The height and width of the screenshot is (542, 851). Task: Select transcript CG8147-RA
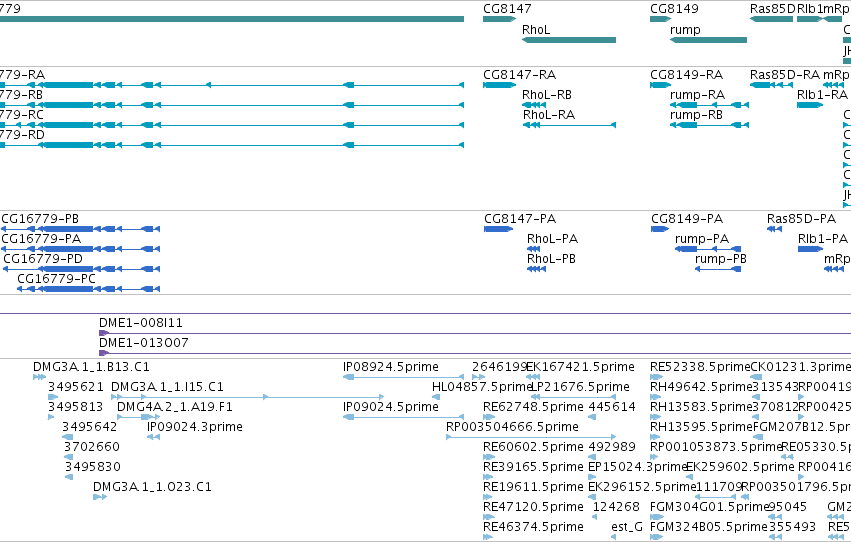coord(519,75)
